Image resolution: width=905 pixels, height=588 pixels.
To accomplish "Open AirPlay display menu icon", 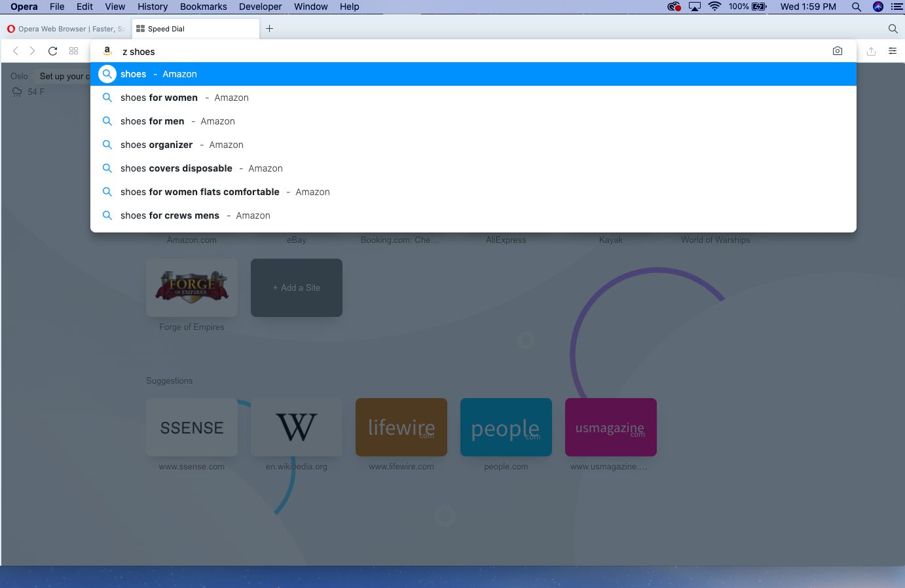I will click(695, 7).
